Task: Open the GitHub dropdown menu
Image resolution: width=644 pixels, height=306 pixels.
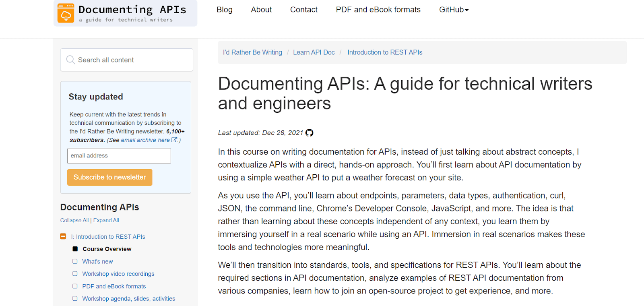Action: [454, 10]
